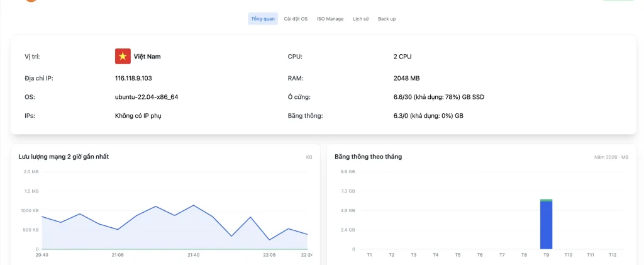This screenshot has height=265, width=644.
Task: Open the Tổng quan tab
Action: [263, 19]
